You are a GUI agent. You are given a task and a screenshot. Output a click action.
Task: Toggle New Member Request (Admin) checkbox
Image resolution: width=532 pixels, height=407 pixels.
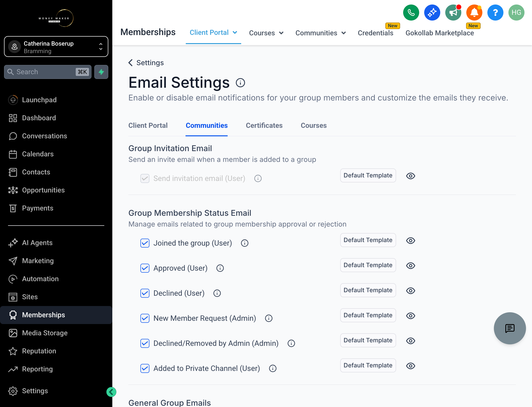tap(145, 318)
